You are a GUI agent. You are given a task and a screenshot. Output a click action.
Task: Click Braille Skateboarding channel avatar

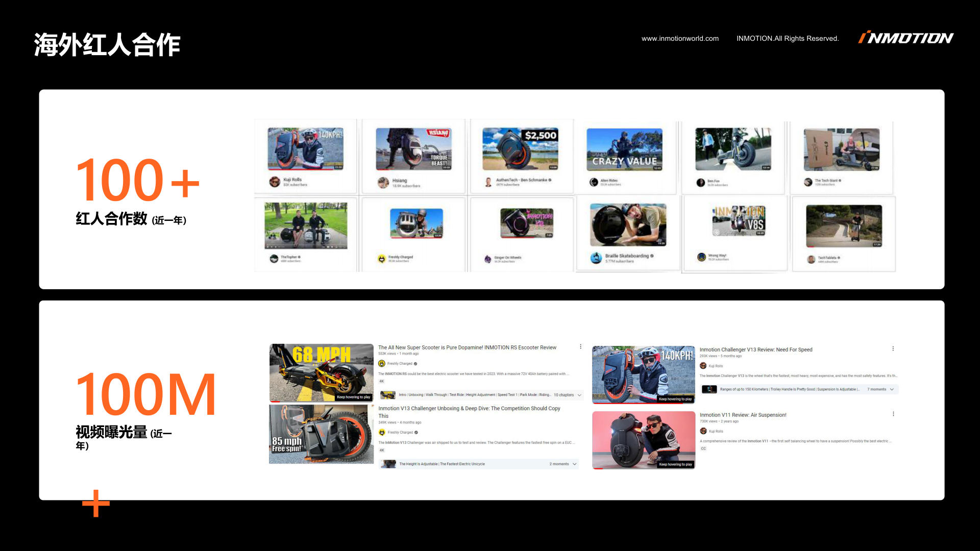[x=596, y=258]
